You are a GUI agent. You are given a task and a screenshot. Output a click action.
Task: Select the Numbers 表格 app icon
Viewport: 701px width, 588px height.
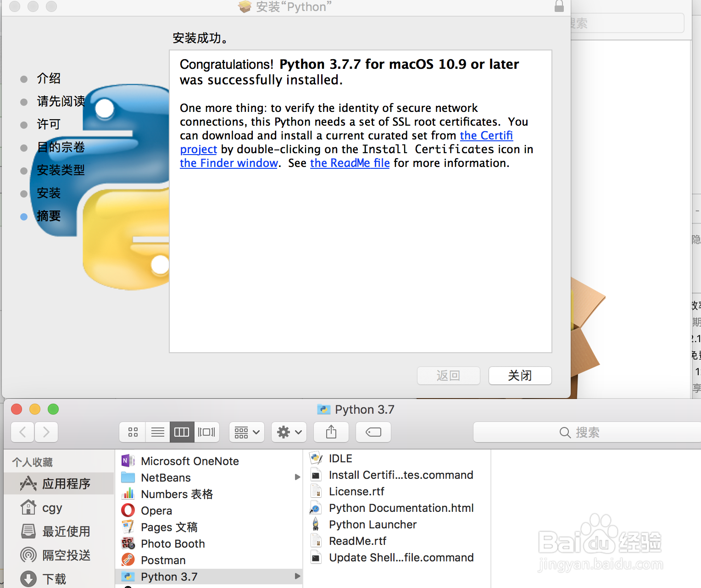click(128, 494)
